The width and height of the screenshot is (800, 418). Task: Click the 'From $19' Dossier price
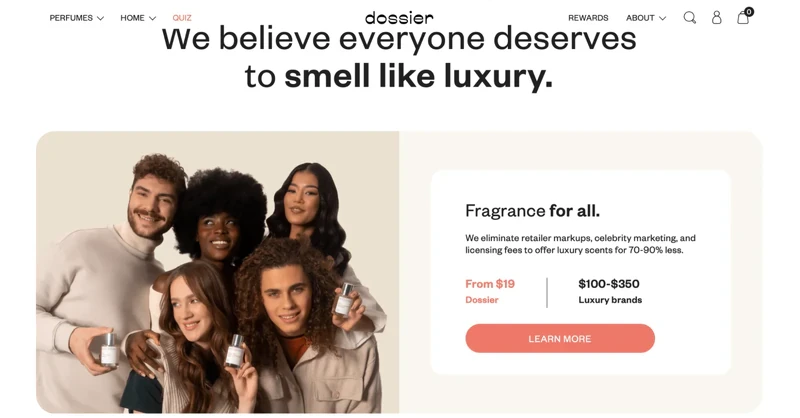490,284
